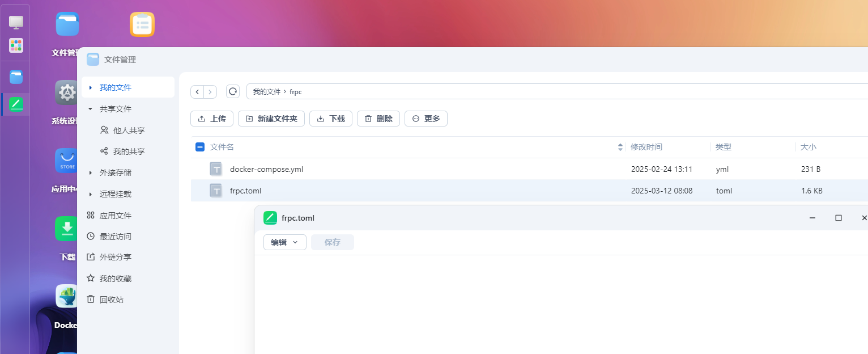Click the green pencil icon in editor title
This screenshot has height=354, width=868.
pos(270,218)
